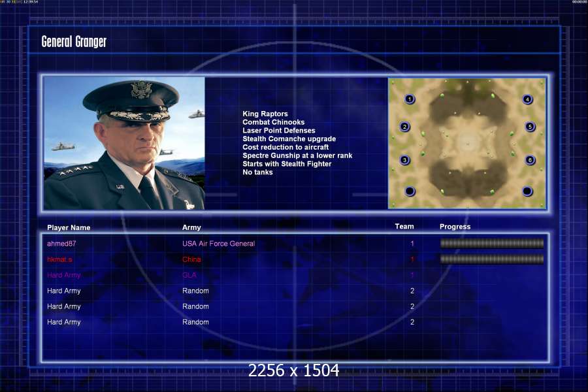Click the desert map preview center
Viewport: 588px width, 392px height.
pos(467,143)
